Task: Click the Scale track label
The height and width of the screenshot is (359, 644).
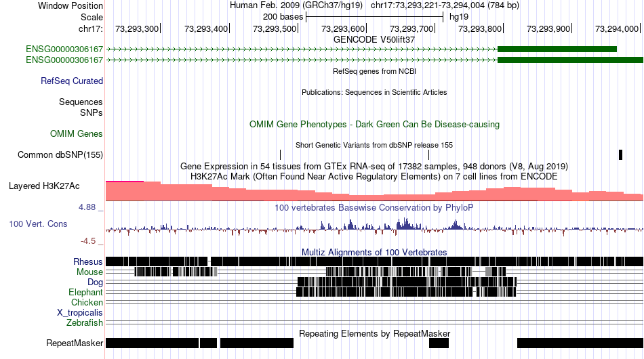Action: (92, 17)
